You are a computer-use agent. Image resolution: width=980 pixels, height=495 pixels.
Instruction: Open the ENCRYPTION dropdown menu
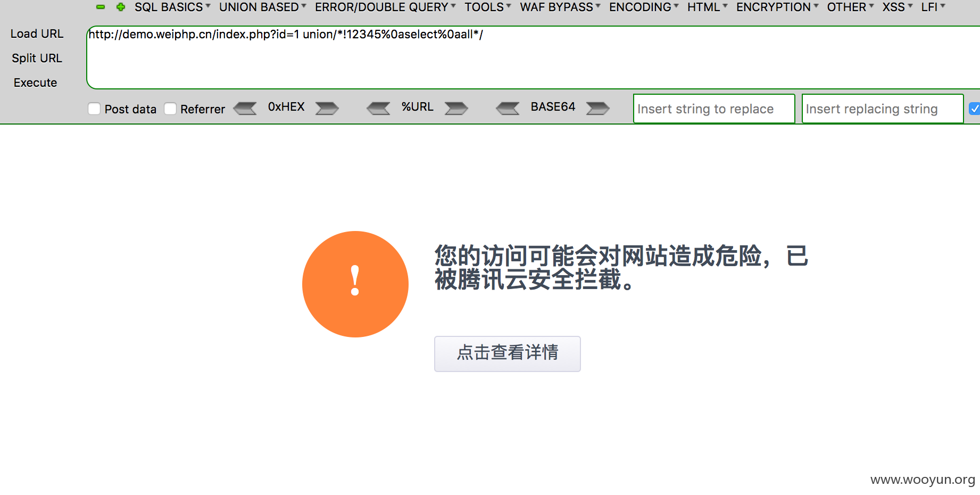point(777,7)
